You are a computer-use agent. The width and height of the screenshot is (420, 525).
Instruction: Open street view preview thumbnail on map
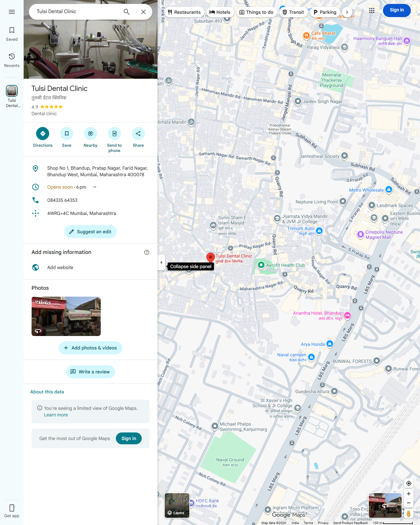click(x=385, y=505)
